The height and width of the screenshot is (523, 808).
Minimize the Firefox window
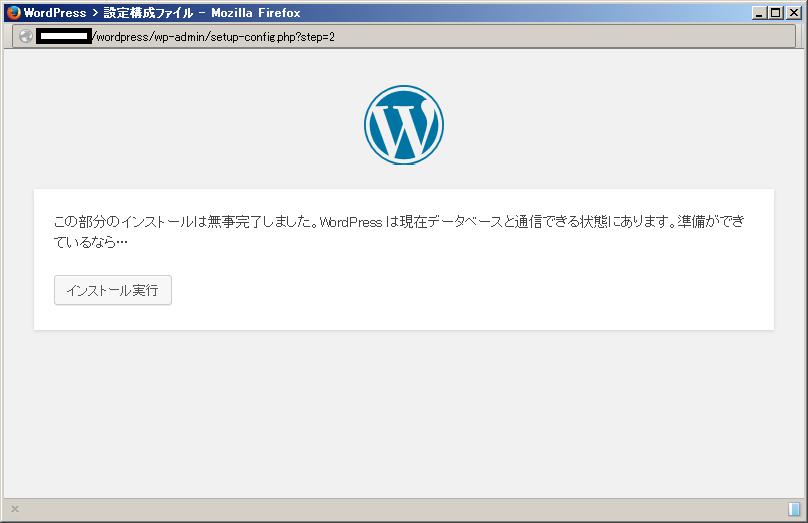[x=758, y=13]
